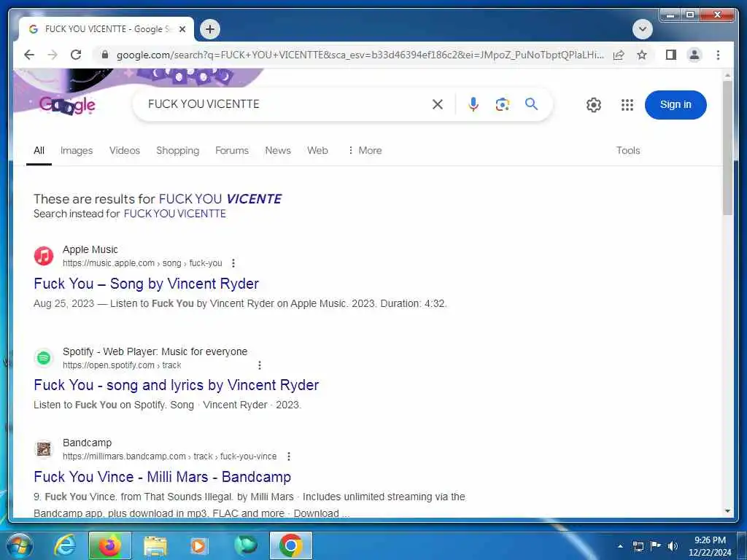
Task: Open options for Apple Music result
Action: coord(233,262)
